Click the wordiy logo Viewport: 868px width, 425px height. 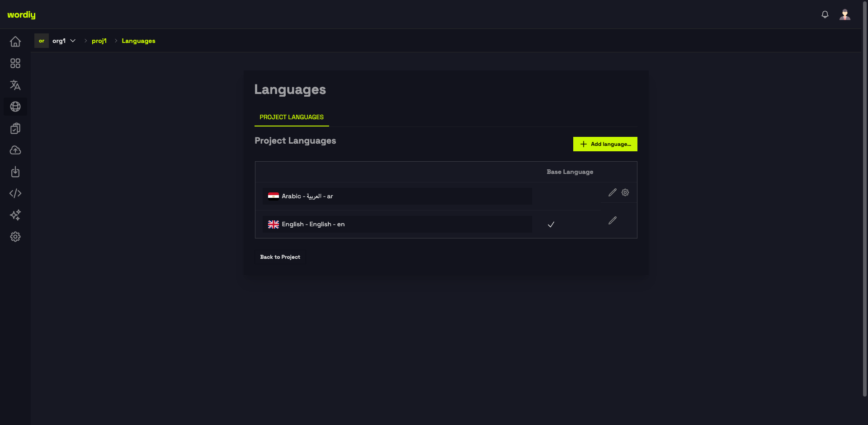21,15
